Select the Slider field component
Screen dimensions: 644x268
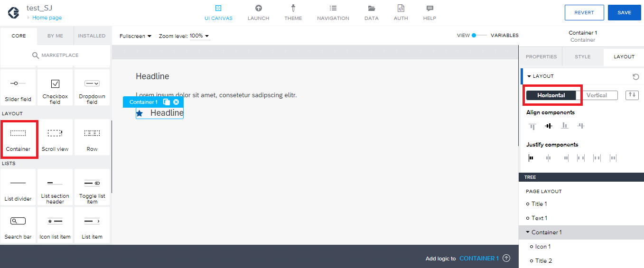click(x=18, y=88)
